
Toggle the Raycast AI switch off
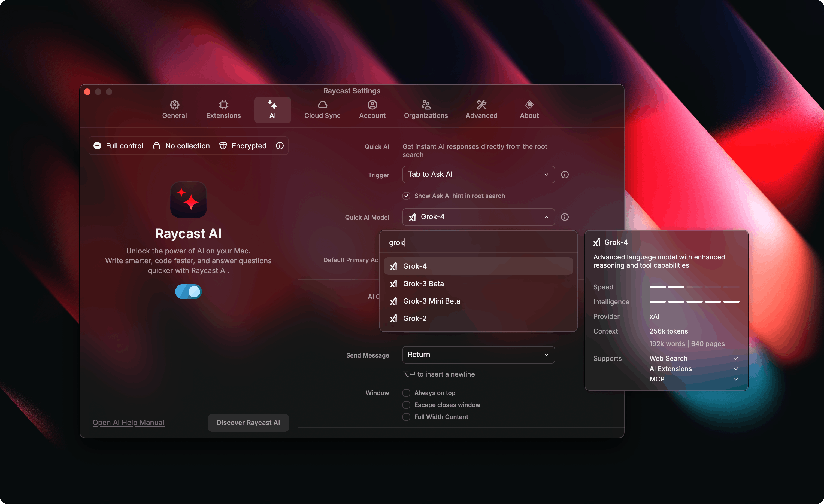click(188, 291)
